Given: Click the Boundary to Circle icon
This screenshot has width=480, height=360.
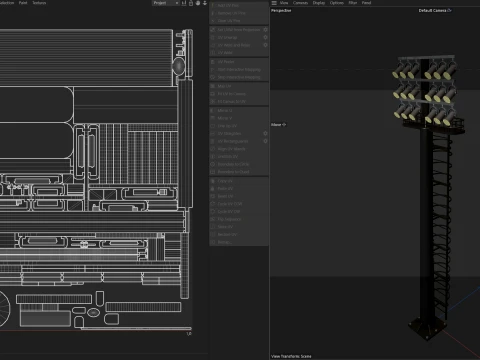Looking at the screenshot, I should pyautogui.click(x=213, y=164).
